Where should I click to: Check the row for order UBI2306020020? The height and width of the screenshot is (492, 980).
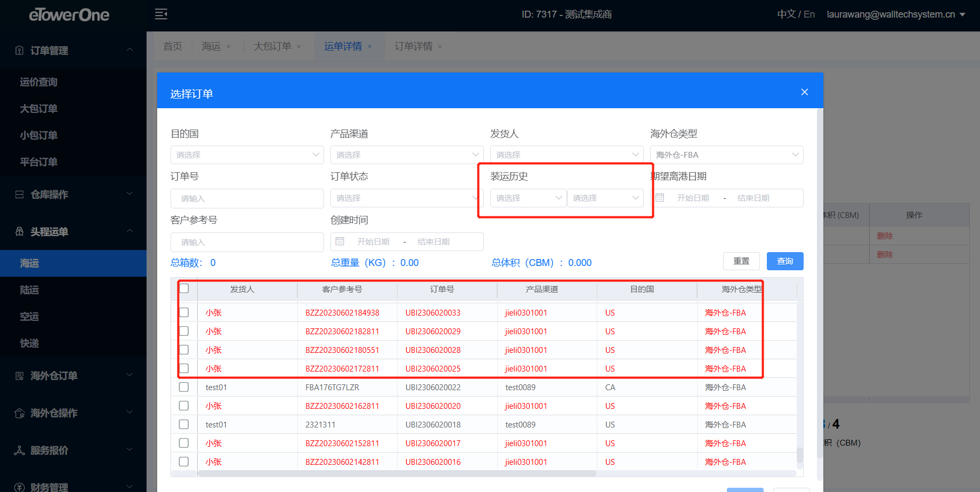click(184, 406)
